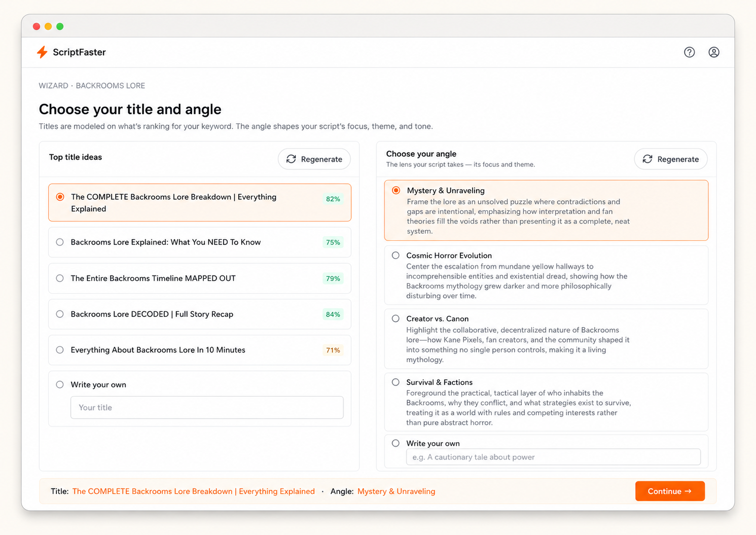This screenshot has width=756, height=535.
Task: Click the Cosmic Horror Evolution description text
Action: click(x=517, y=281)
